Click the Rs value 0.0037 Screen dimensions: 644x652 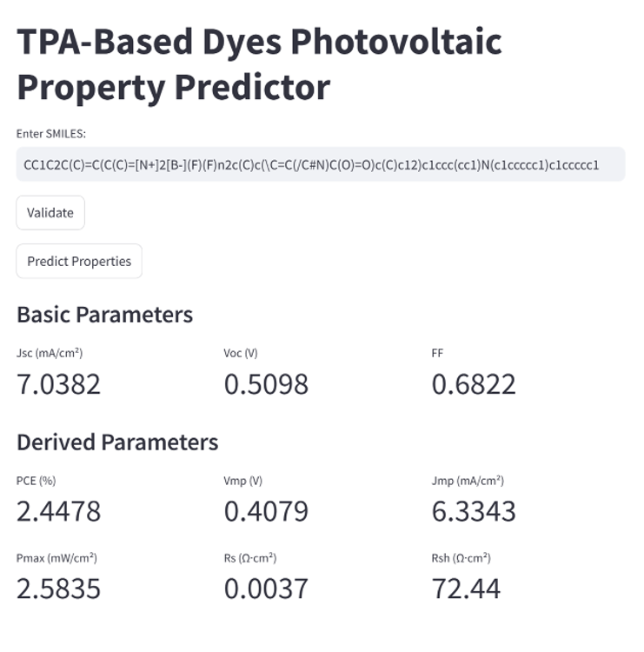pos(266,589)
